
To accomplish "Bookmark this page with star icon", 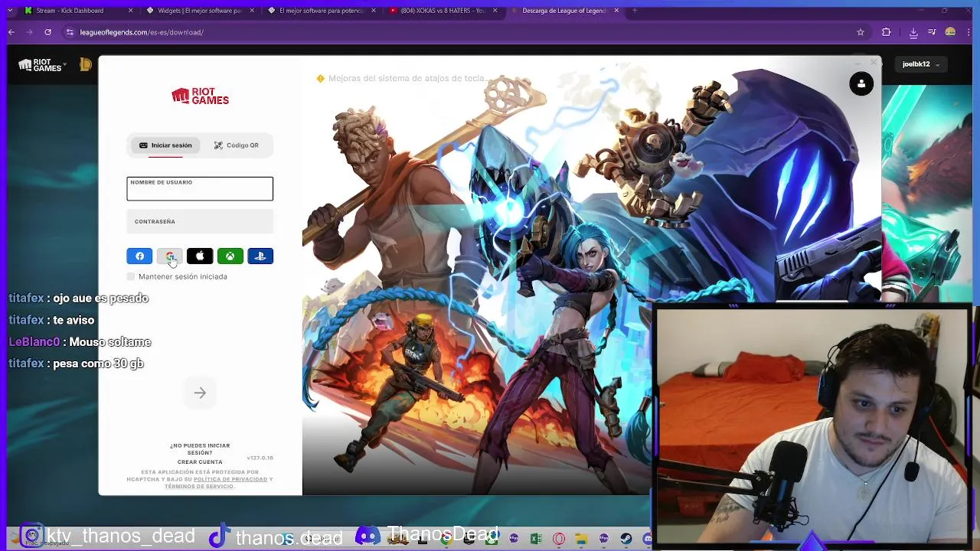I will click(x=861, y=32).
